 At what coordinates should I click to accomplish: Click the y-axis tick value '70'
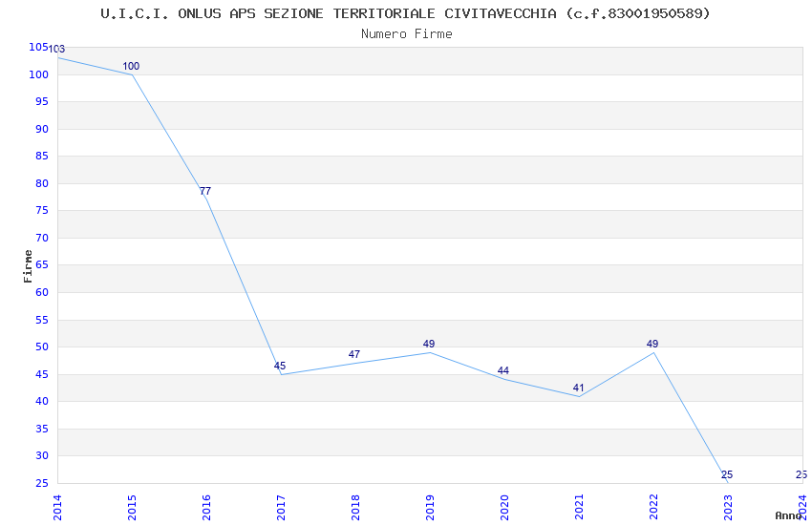42,239
